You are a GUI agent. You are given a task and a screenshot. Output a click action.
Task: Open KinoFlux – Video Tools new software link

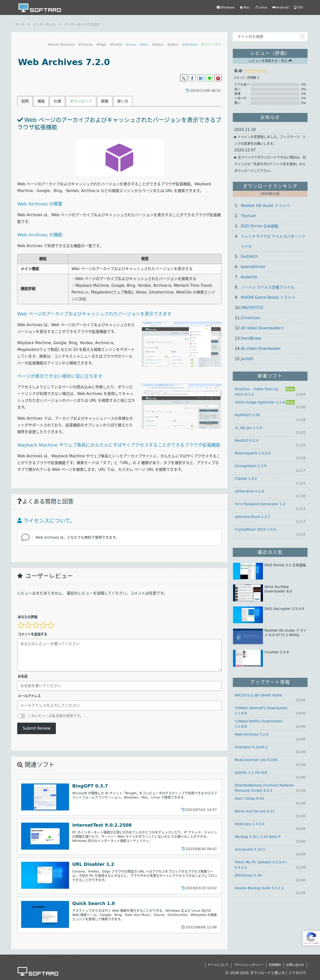click(256, 392)
